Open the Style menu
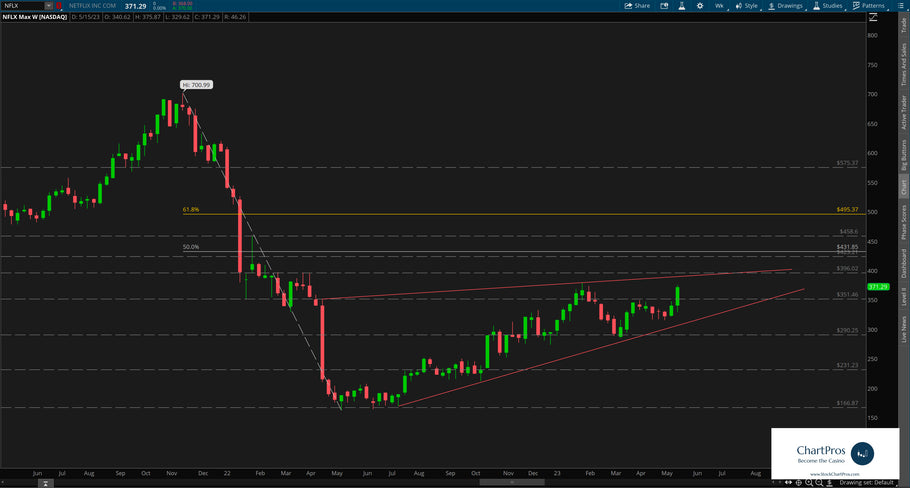The image size is (910, 488). [747, 6]
